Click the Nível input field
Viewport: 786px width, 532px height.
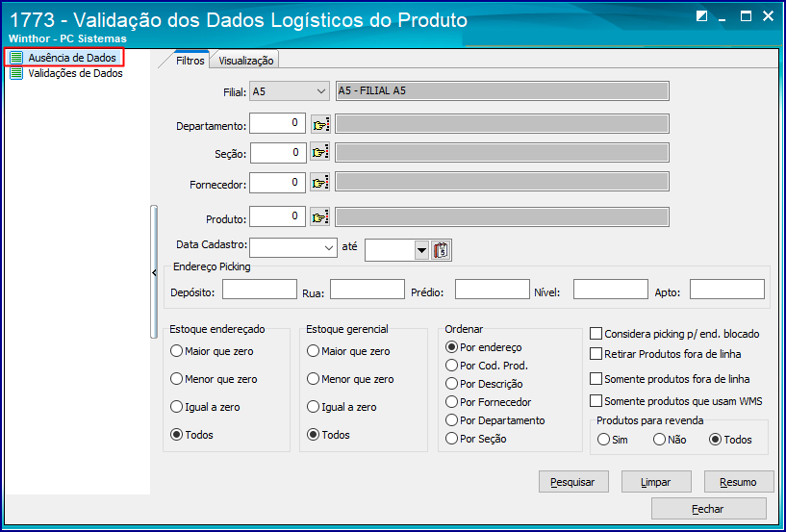[611, 290]
